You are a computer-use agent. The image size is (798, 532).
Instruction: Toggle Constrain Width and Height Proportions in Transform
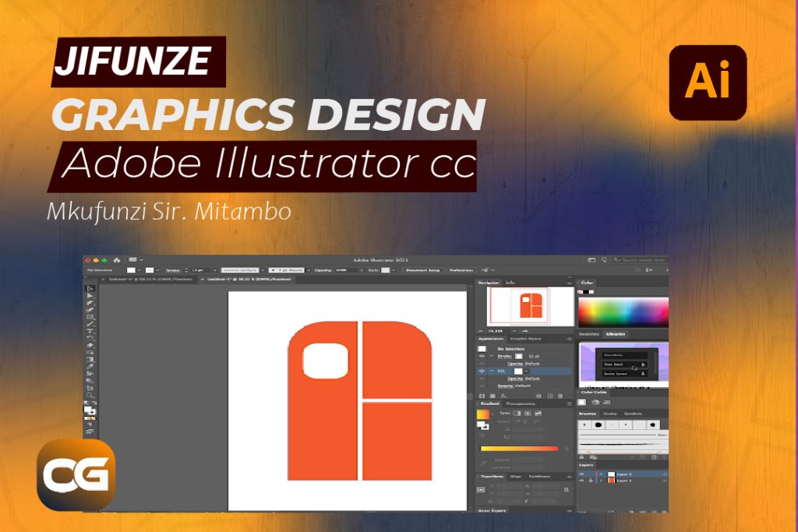(566, 490)
